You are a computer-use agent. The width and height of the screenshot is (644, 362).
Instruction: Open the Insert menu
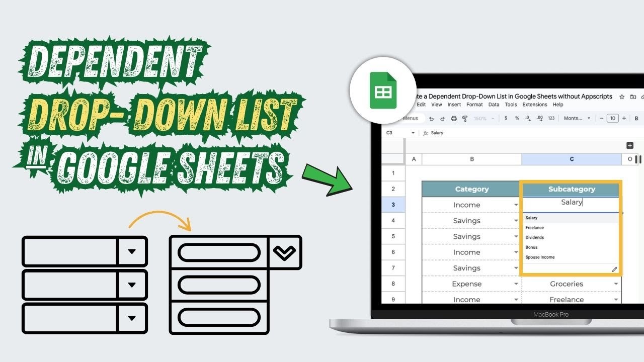pyautogui.click(x=454, y=105)
